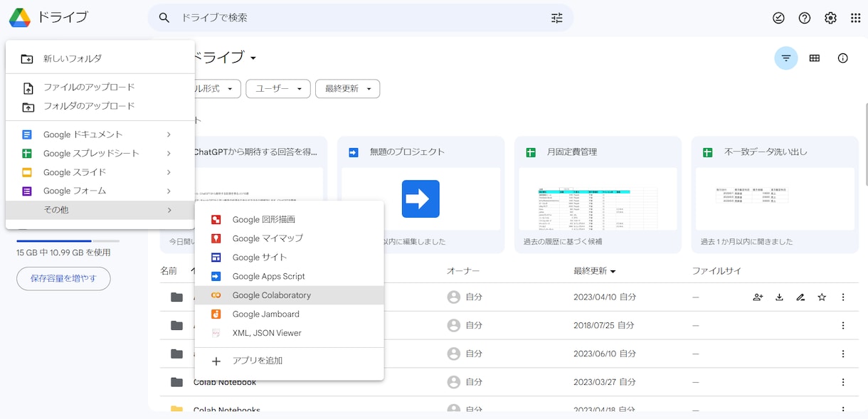Screen dimensions: 868x419
Task: Sort by 最終更新 column header
Action: point(595,271)
